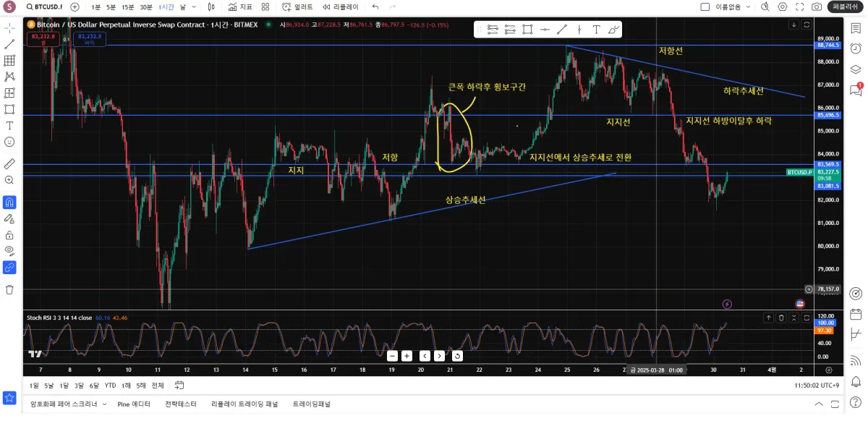Collapse the bottom panel with chevron

click(819, 404)
